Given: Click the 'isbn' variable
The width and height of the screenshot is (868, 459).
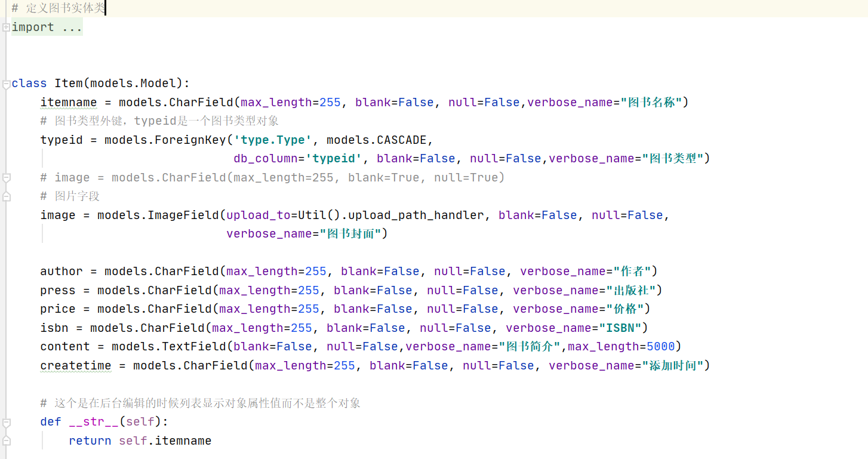Looking at the screenshot, I should pyautogui.click(x=54, y=328).
